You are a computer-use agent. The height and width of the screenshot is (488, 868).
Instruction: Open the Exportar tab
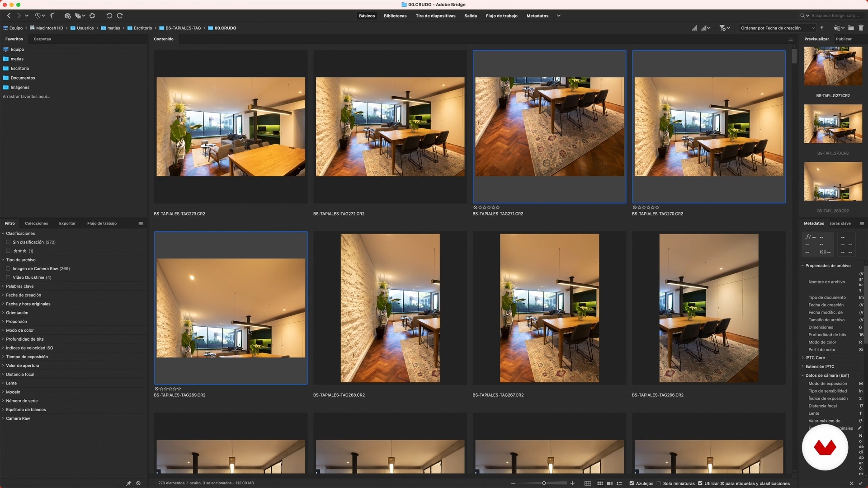[67, 224]
